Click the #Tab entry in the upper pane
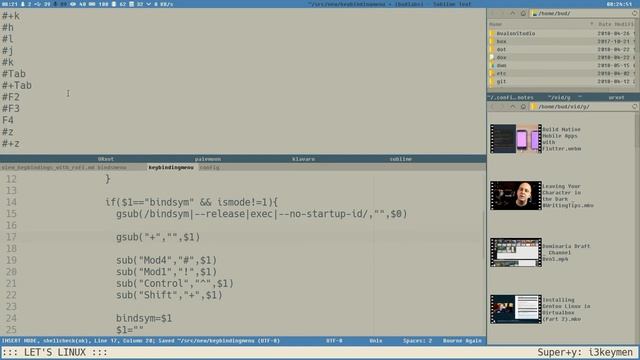This screenshot has height=360, width=640. 14,74
